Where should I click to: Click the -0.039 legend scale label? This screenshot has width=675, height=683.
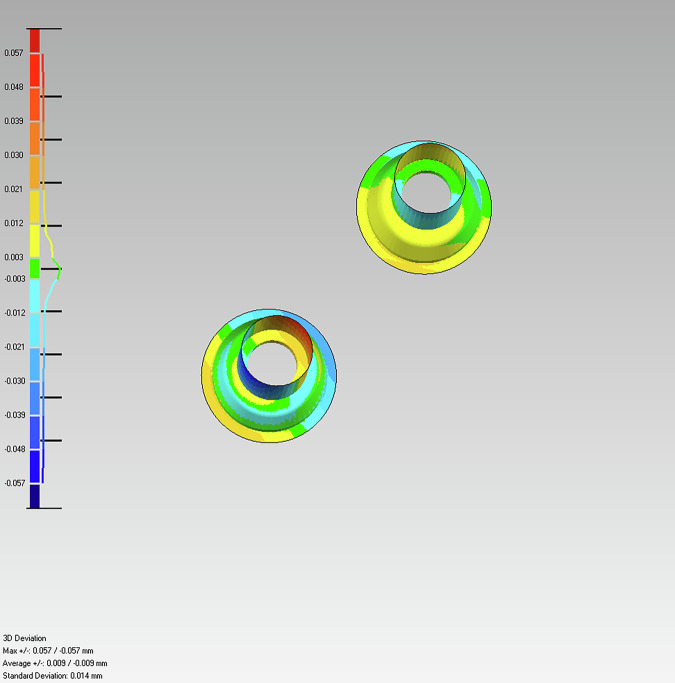(x=15, y=415)
